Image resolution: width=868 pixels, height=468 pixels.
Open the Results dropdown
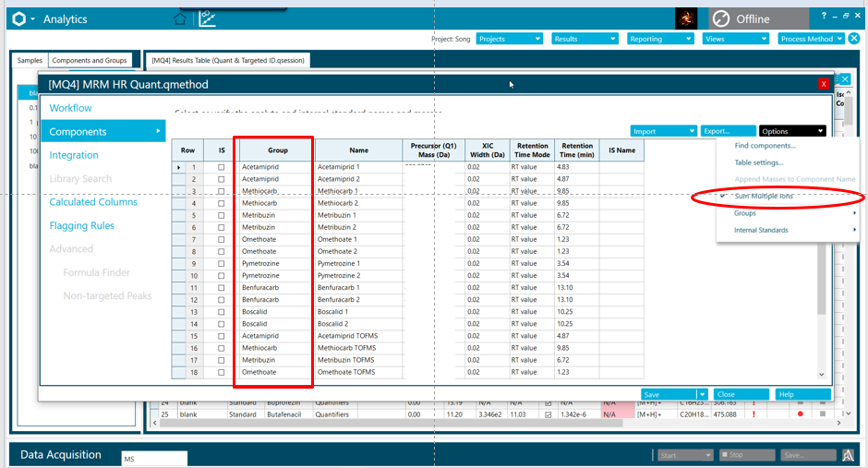584,39
